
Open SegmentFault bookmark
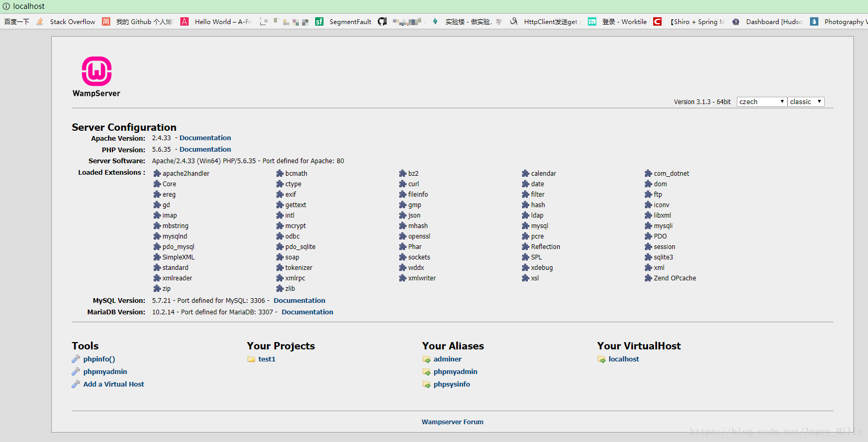click(x=343, y=21)
